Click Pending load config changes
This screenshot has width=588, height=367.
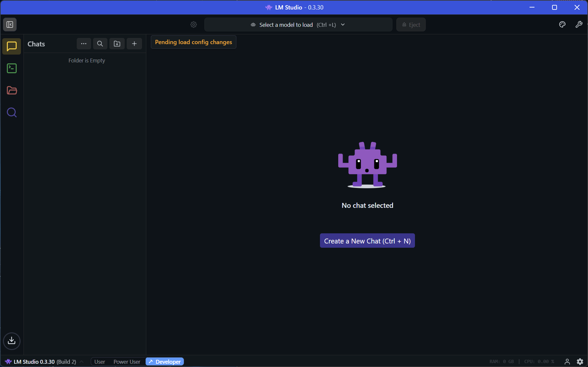194,42
